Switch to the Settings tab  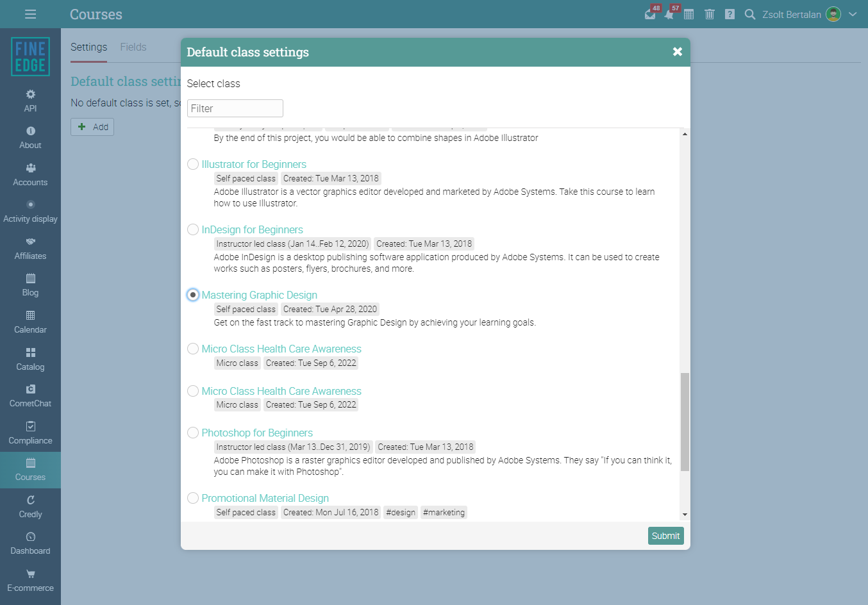tap(88, 47)
